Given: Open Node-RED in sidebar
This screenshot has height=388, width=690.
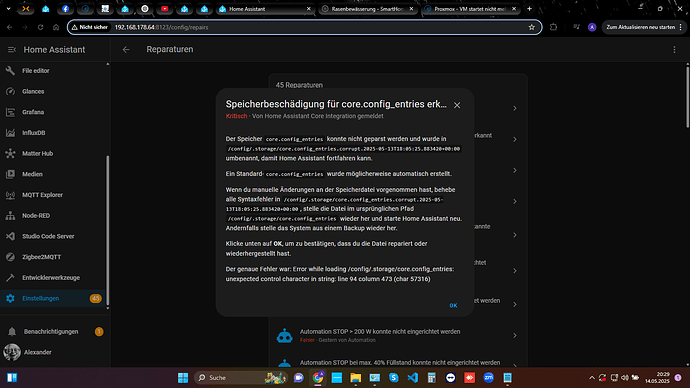Looking at the screenshot, I should coord(53,216).
